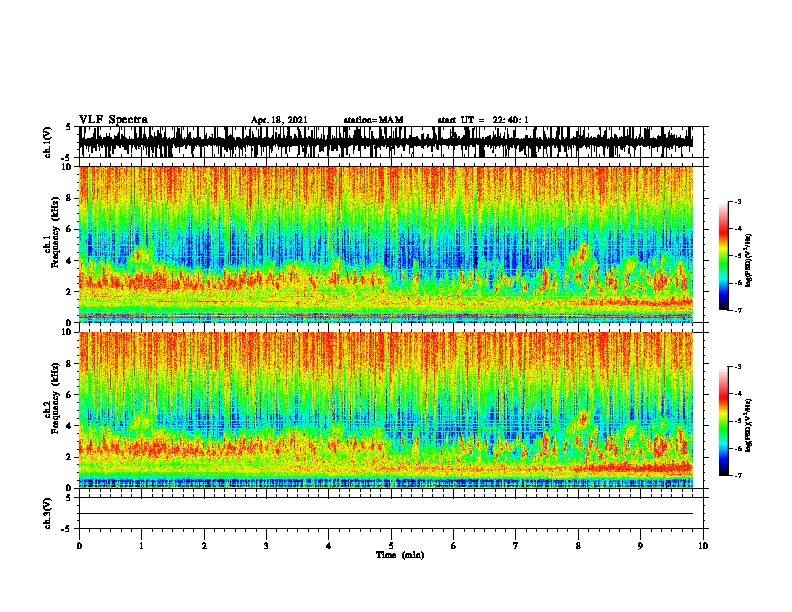Click time tick label "3" on the bottom axis

[x=266, y=545]
